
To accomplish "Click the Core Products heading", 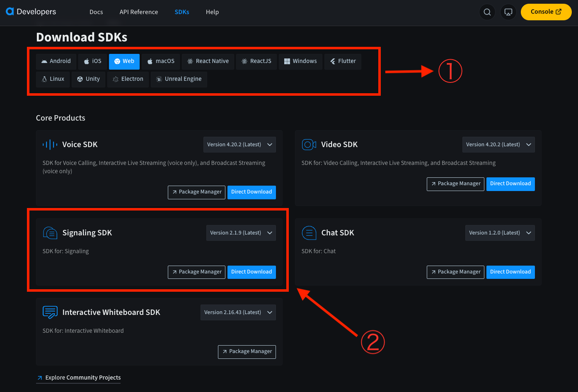I will 60,118.
